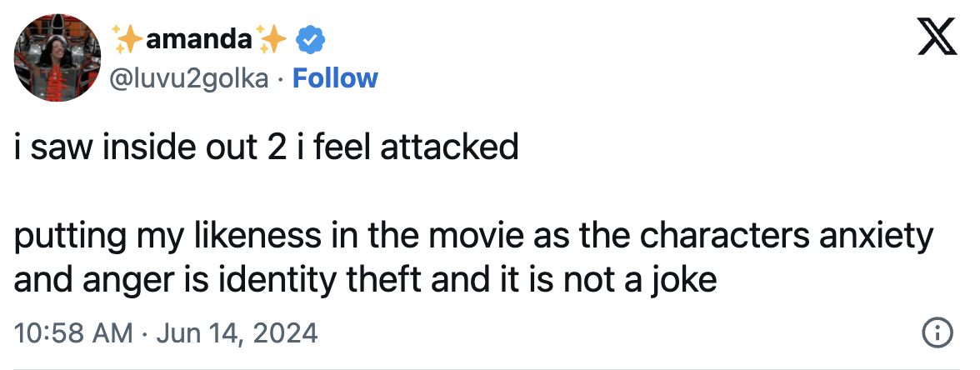Open amanda's profile picture
980x370 pixels.
(57, 60)
